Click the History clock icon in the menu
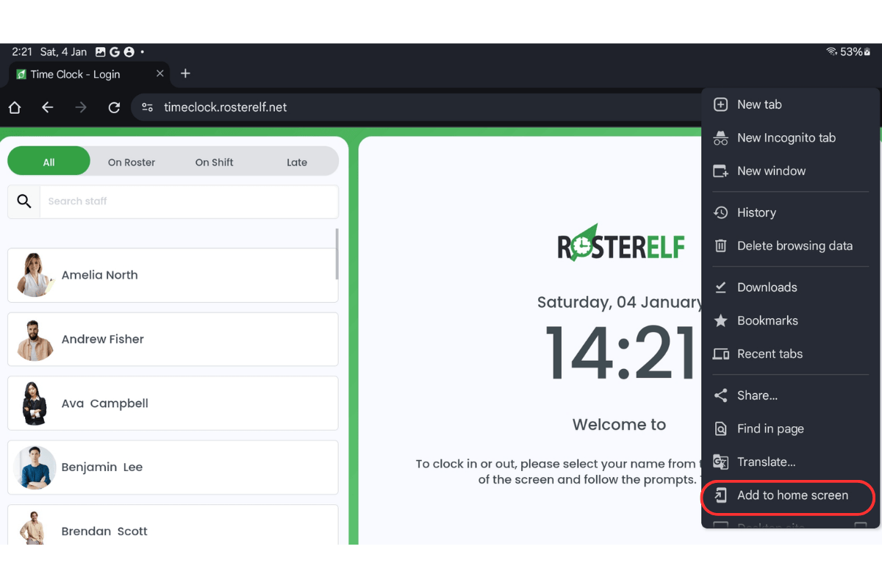This screenshot has height=588, width=882. [720, 212]
